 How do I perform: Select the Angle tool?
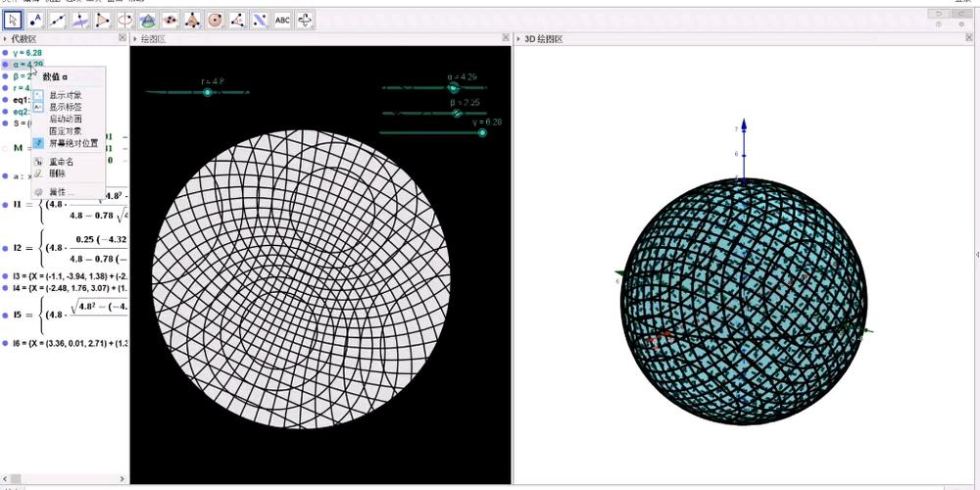pyautogui.click(x=237, y=20)
